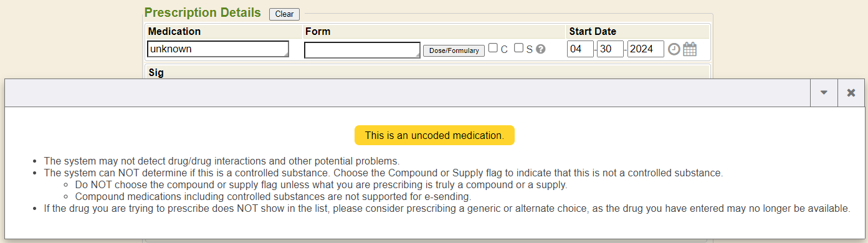
Task: Click the Form field's corner resize handle
Action: coord(418,56)
